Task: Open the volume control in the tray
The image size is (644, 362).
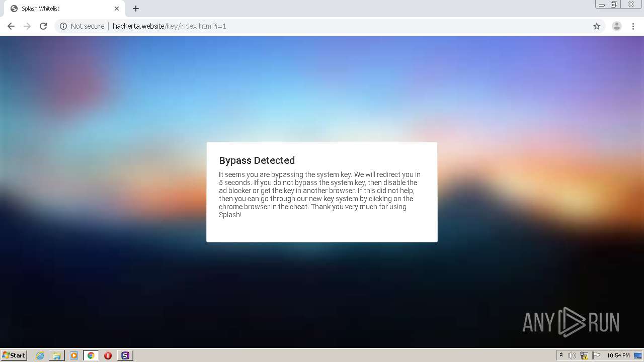Action: point(572,355)
